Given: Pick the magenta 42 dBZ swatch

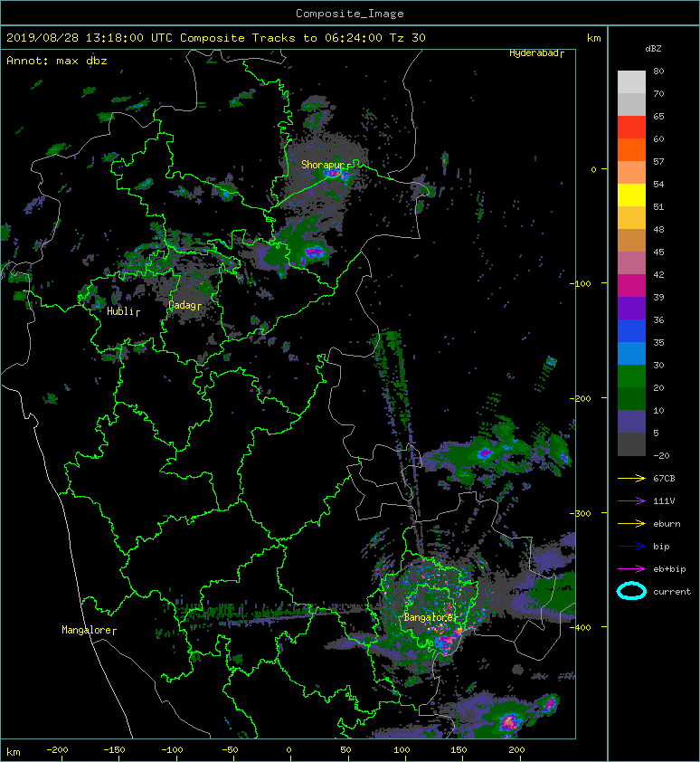Looking at the screenshot, I should click(631, 285).
